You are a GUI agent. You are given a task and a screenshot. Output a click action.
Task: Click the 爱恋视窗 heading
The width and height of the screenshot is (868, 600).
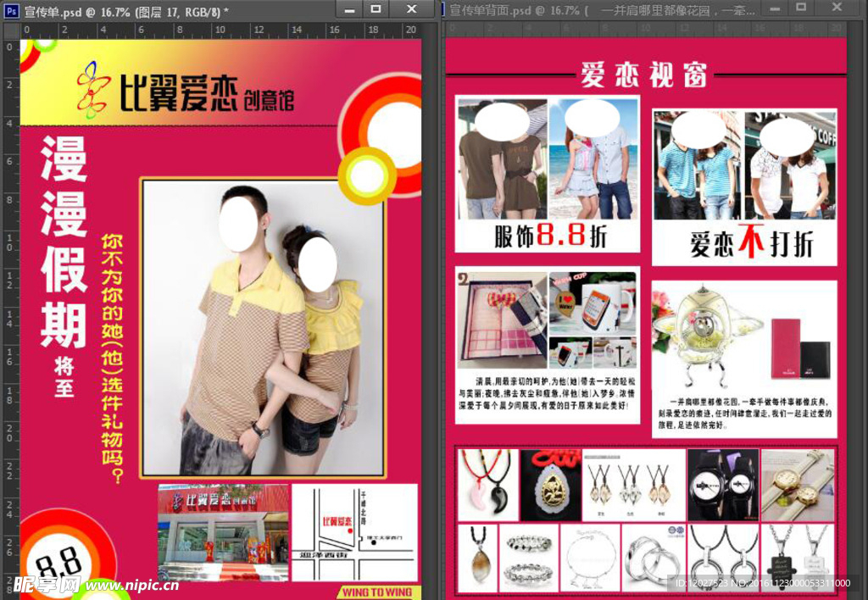pyautogui.click(x=644, y=75)
